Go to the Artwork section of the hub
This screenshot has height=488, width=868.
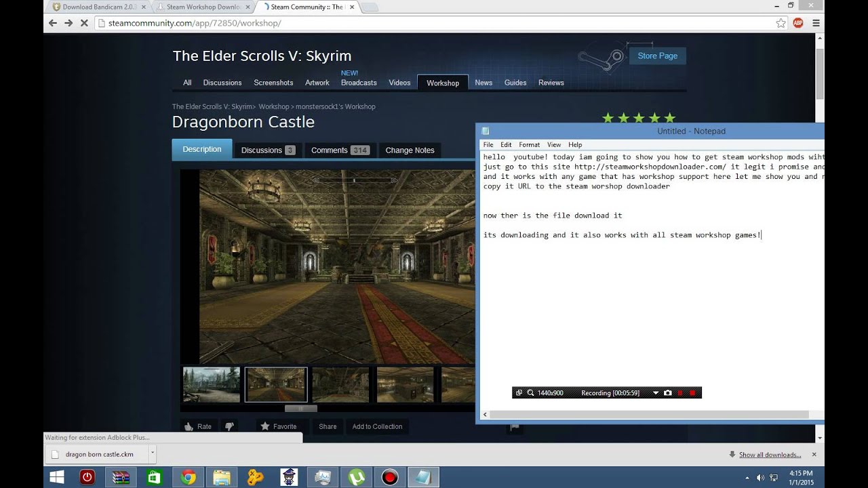[x=317, y=83]
